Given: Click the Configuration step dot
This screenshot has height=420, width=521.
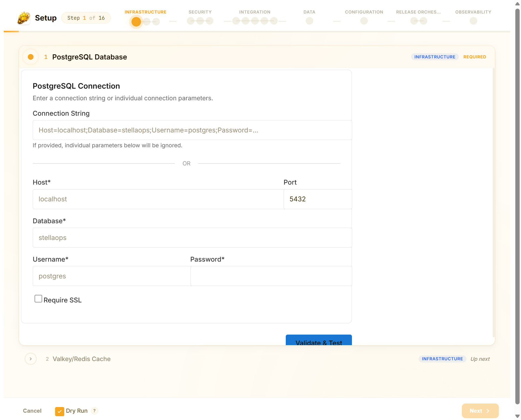Looking at the screenshot, I should (364, 21).
